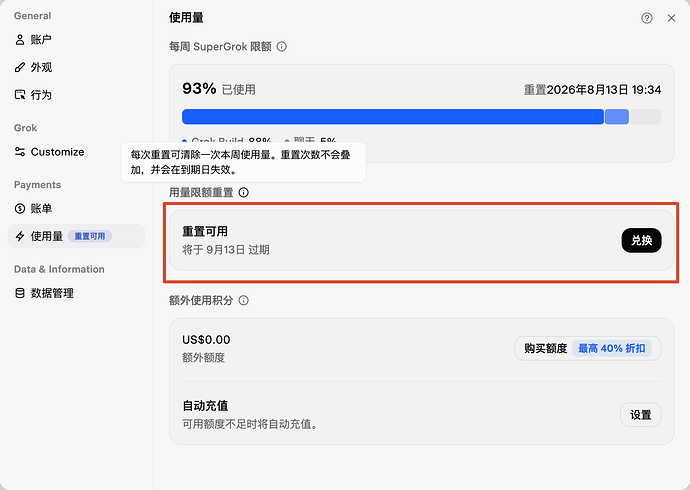Click the lightning icon beside 使用量
This screenshot has height=490, width=690.
click(20, 236)
